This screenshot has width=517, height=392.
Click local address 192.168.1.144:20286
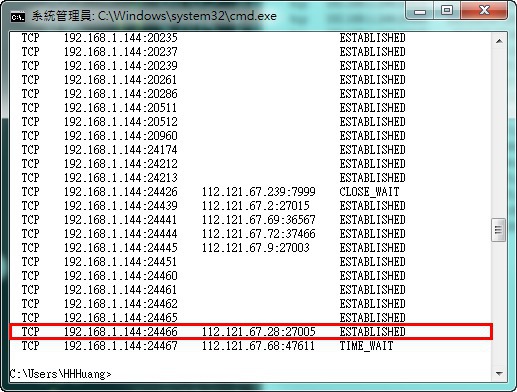pos(121,94)
